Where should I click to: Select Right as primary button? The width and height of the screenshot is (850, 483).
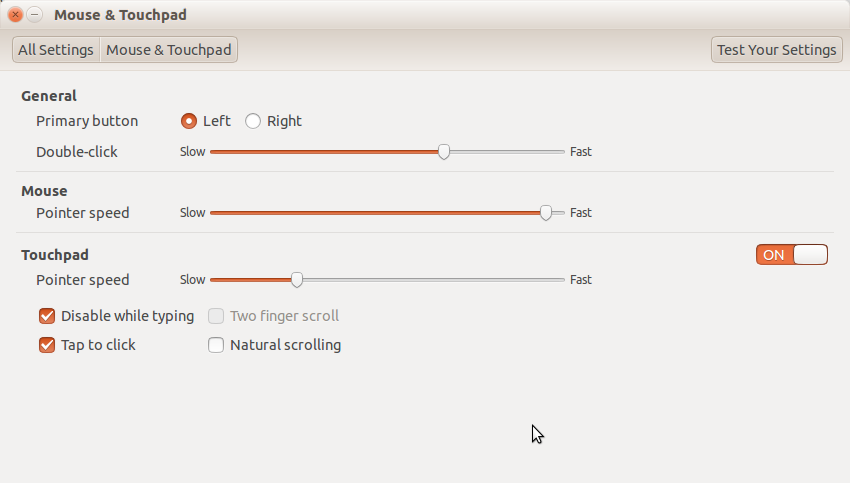pyautogui.click(x=253, y=121)
